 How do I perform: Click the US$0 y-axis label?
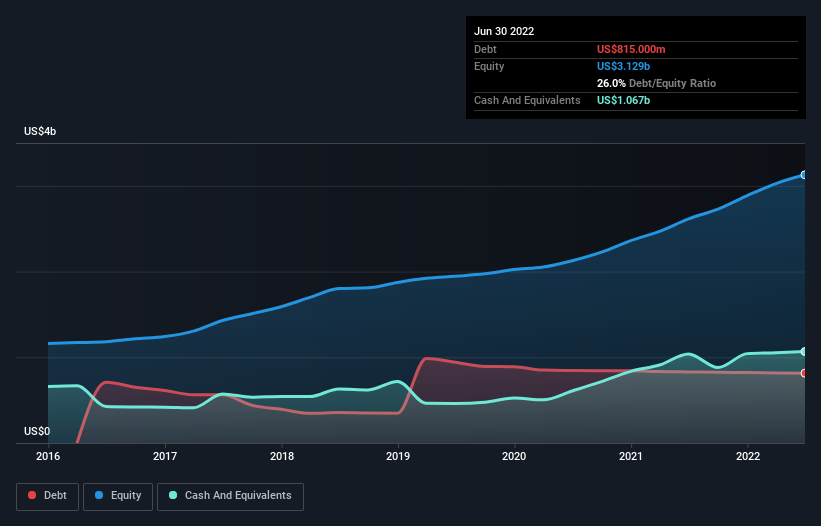pyautogui.click(x=37, y=431)
